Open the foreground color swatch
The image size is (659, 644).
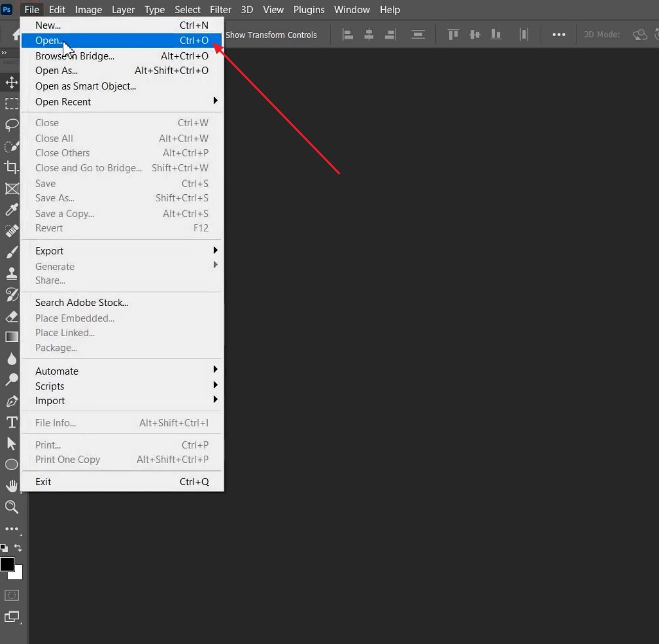pyautogui.click(x=8, y=564)
